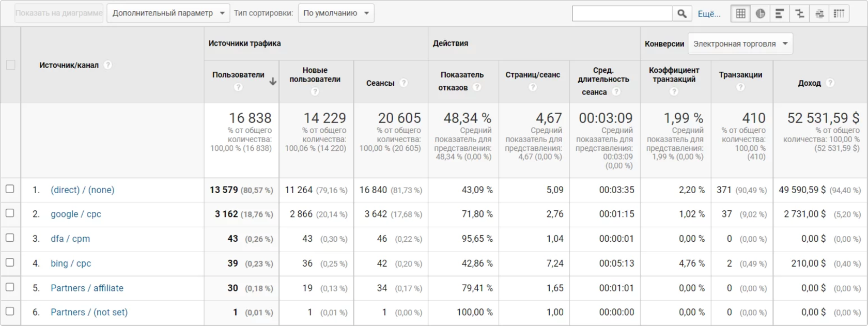868x326 pixels.
Task: Click the Показать на диаграмме button
Action: pyautogui.click(x=59, y=13)
